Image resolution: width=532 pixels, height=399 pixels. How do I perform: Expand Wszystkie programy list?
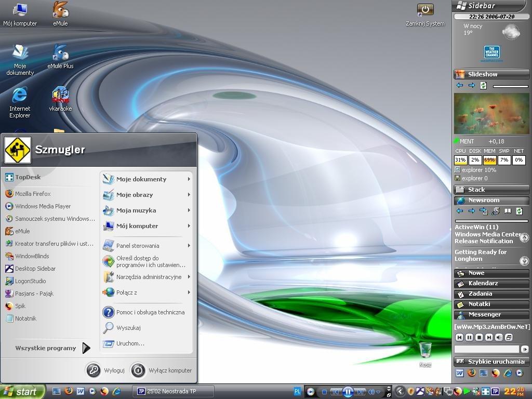click(52, 348)
